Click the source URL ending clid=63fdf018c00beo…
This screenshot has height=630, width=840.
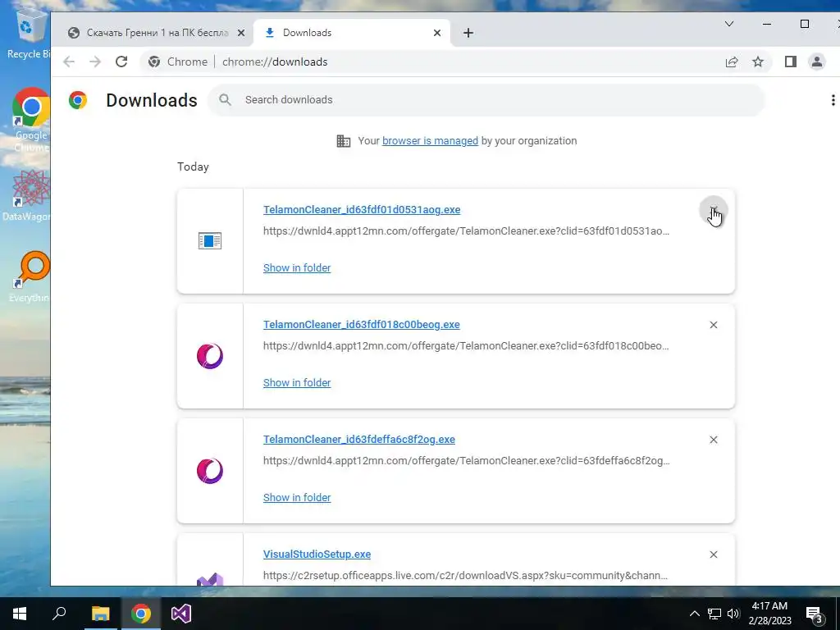466,345
